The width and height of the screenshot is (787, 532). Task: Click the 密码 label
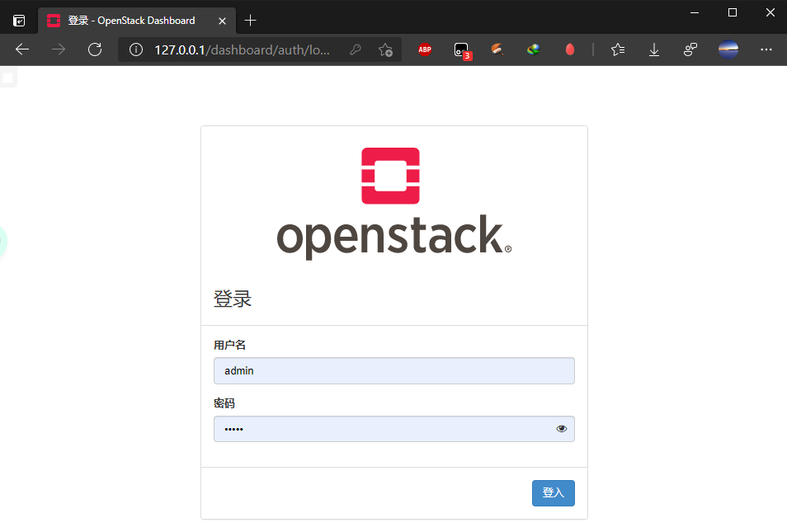pos(224,403)
